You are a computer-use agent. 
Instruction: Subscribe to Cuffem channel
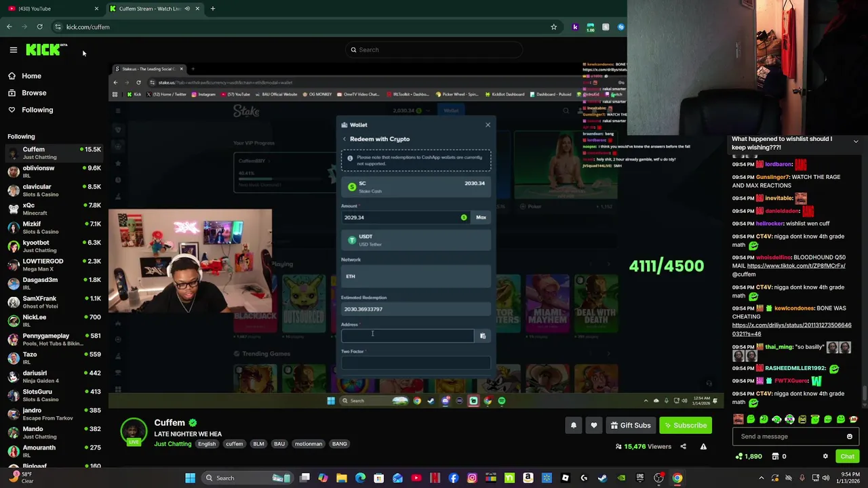[x=686, y=425]
